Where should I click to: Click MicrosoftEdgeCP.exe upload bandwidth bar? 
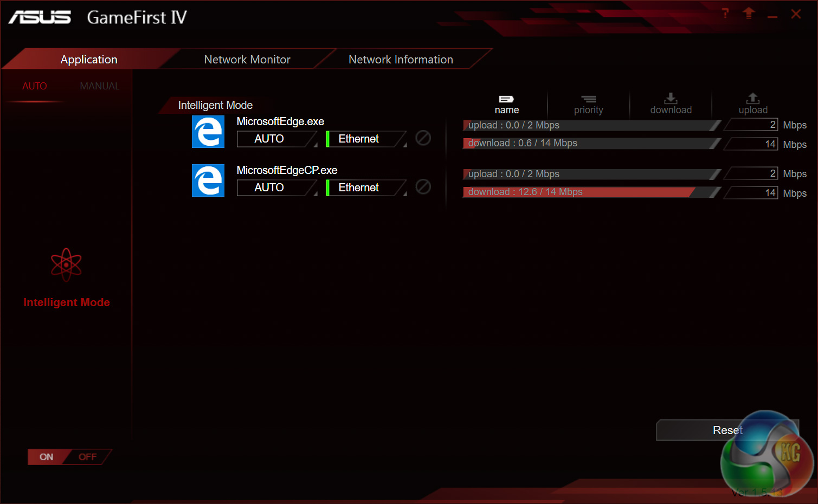pyautogui.click(x=592, y=174)
